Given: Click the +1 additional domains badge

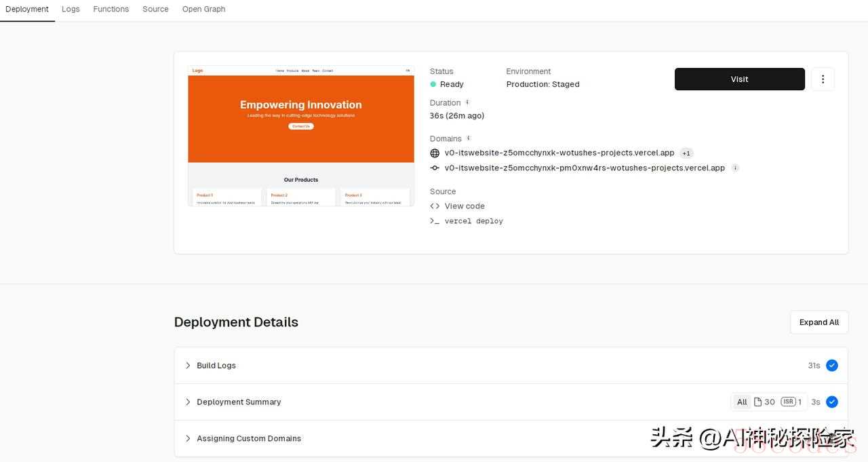Looking at the screenshot, I should click(x=686, y=153).
